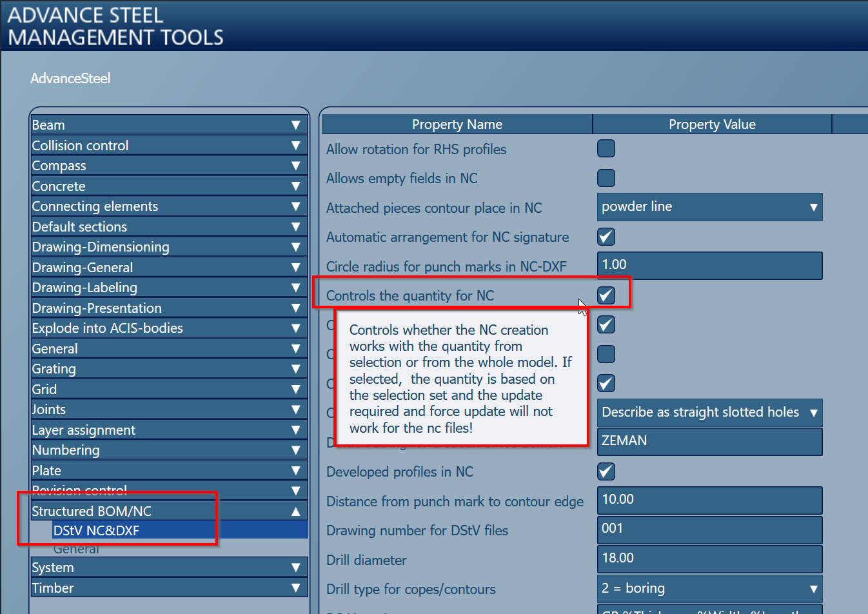Click the ZEMAN designer sign field

click(709, 441)
